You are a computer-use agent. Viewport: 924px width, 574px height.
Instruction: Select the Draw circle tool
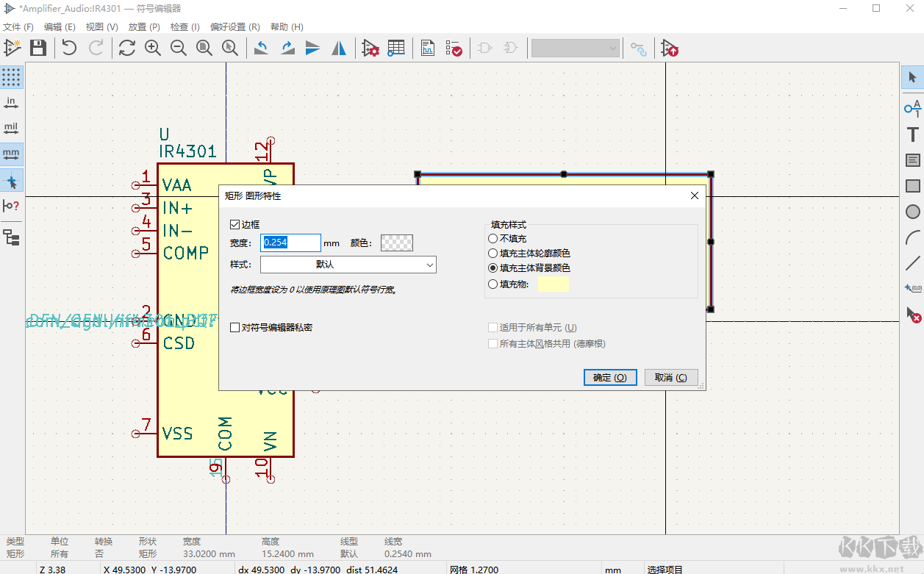coord(912,212)
